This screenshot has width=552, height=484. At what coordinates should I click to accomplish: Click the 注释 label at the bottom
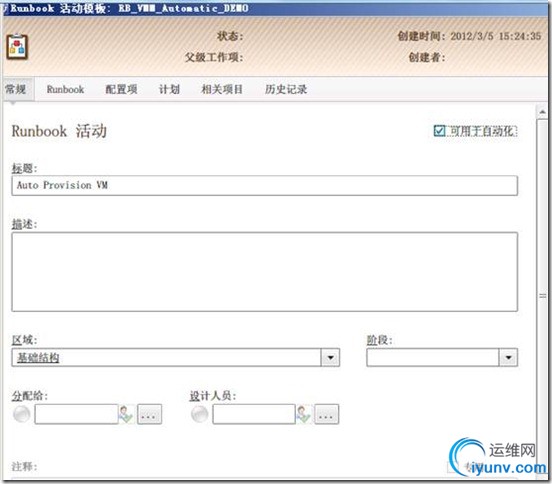(x=24, y=467)
